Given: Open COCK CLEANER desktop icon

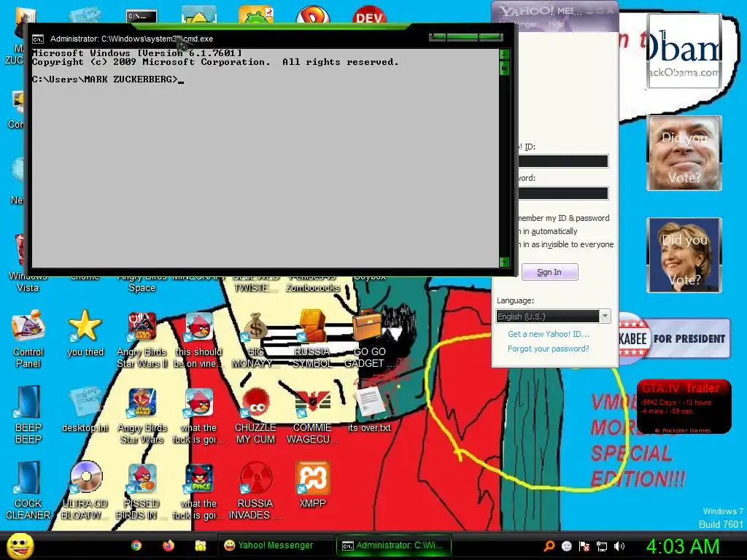Looking at the screenshot, I should point(28,491).
